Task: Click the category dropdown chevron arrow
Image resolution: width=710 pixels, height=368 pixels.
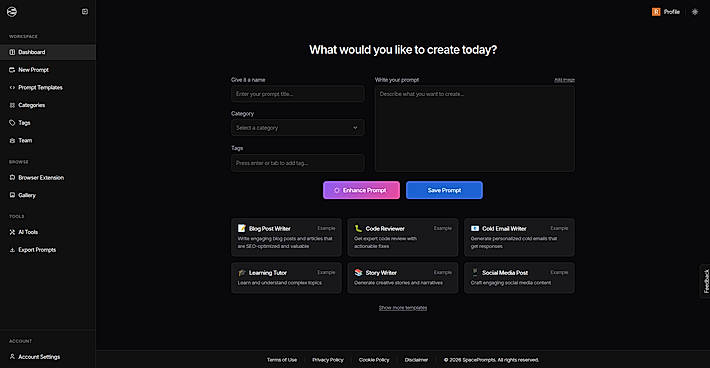Action: [355, 128]
